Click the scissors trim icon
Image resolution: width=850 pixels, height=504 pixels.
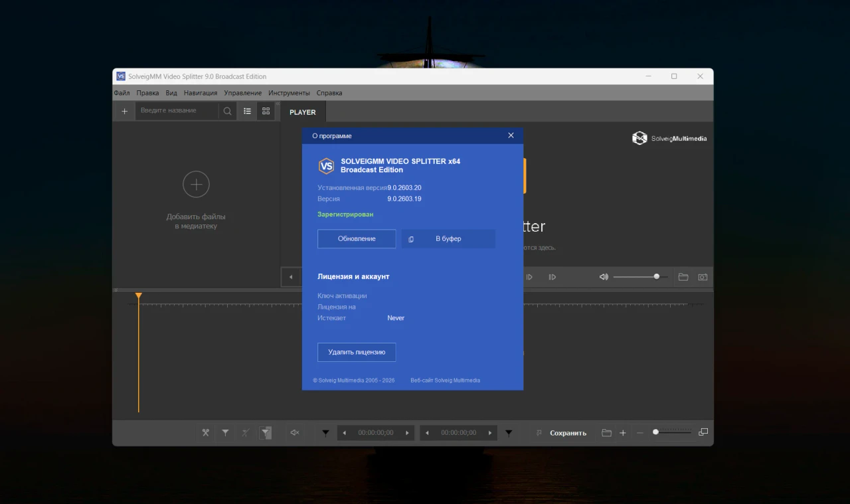point(205,433)
